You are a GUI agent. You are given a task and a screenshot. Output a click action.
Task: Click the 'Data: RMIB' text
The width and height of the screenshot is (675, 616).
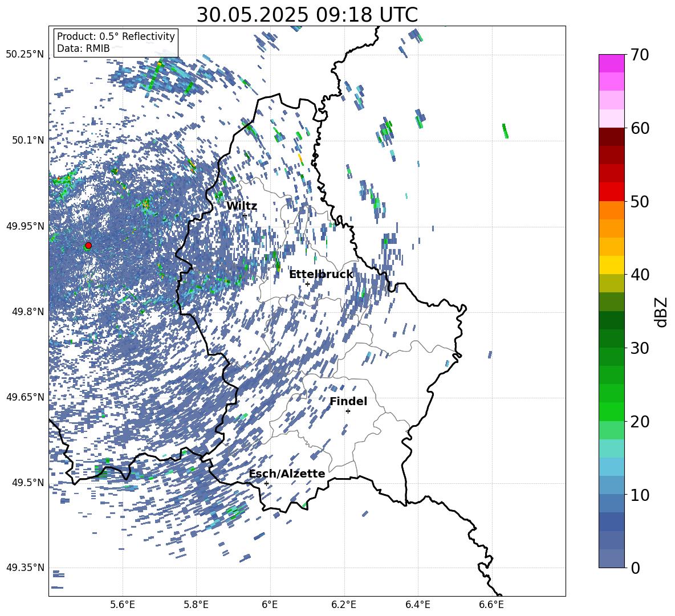pyautogui.click(x=83, y=48)
